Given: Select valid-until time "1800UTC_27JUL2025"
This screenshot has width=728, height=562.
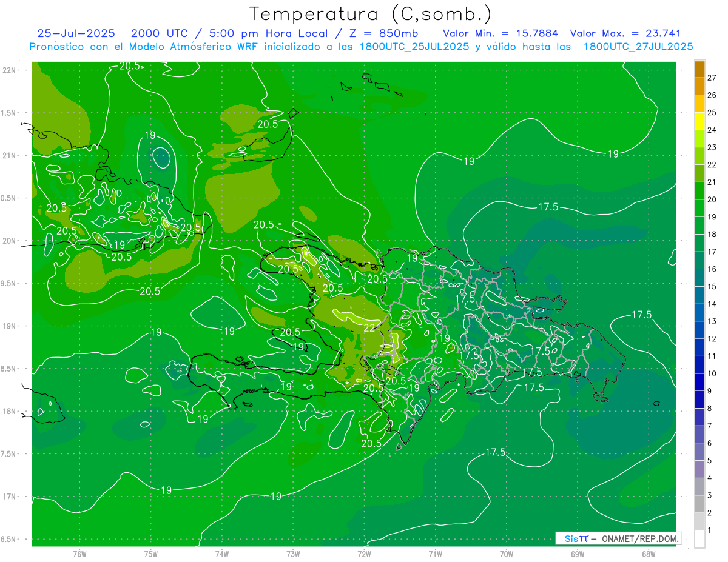Looking at the screenshot, I should click(638, 47).
